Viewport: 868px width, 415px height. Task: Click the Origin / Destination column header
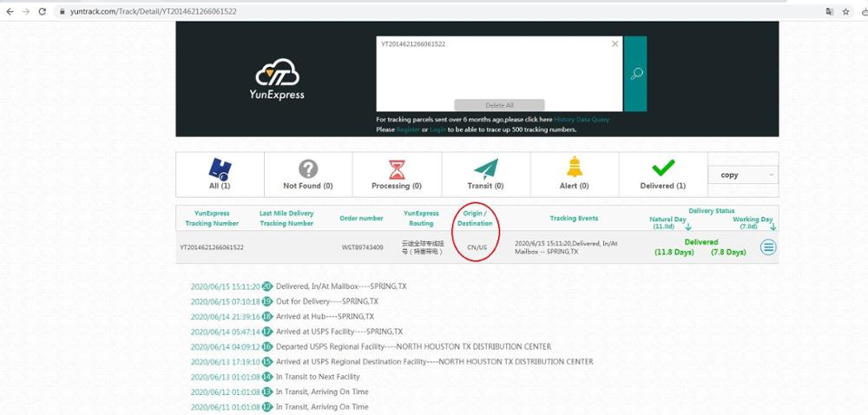tap(475, 218)
